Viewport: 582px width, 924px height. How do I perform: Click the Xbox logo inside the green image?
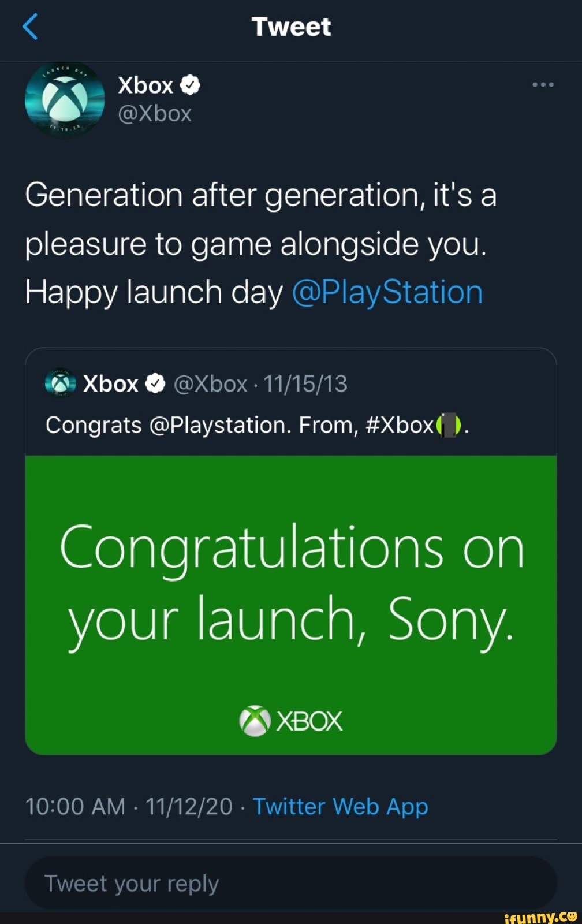pyautogui.click(x=253, y=719)
